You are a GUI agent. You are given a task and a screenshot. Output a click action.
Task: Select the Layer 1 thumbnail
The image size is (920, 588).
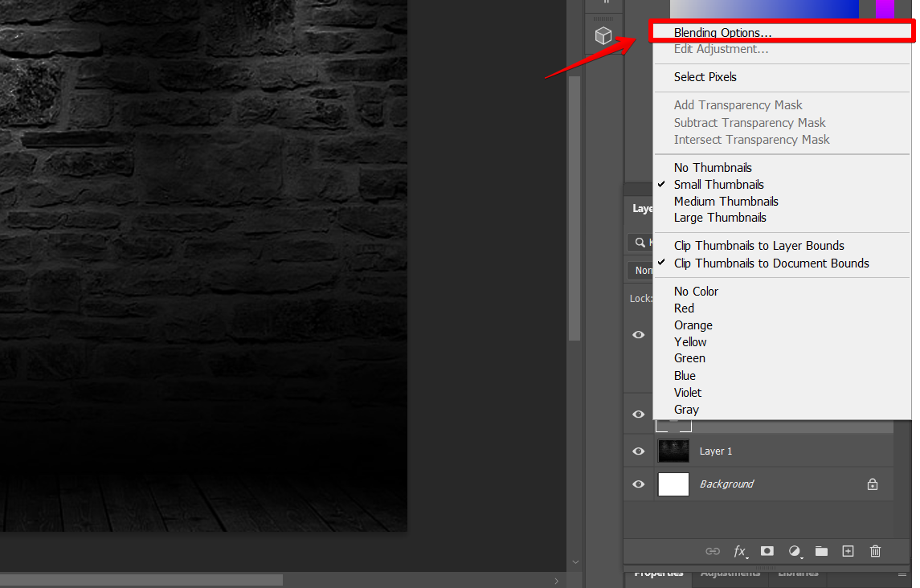click(673, 451)
